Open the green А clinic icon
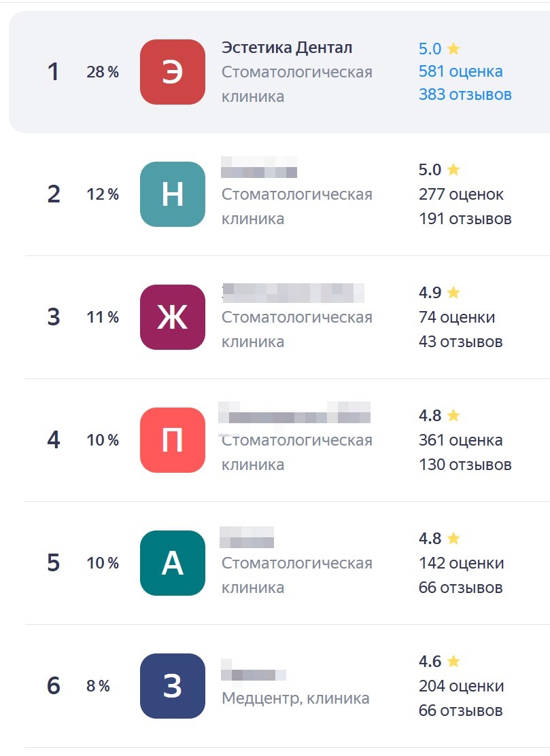The width and height of the screenshot is (550, 756). point(172,563)
